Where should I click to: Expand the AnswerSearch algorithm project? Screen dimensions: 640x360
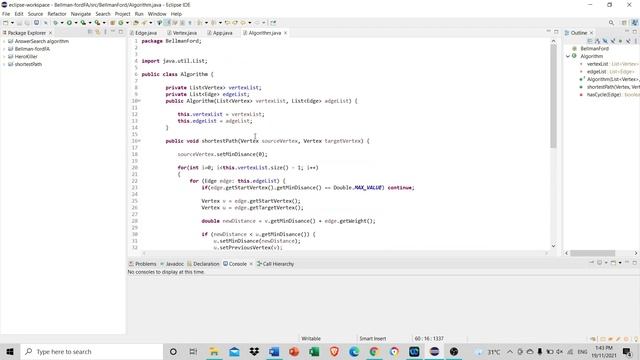click(4, 41)
